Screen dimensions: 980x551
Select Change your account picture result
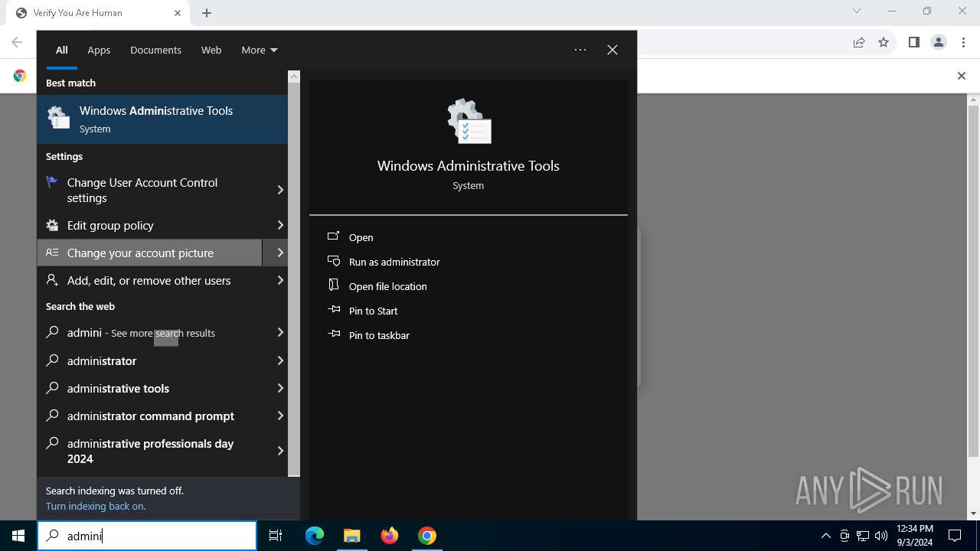(149, 253)
